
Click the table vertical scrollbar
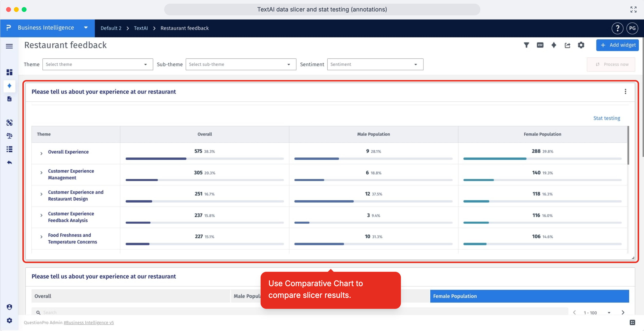pyautogui.click(x=628, y=145)
